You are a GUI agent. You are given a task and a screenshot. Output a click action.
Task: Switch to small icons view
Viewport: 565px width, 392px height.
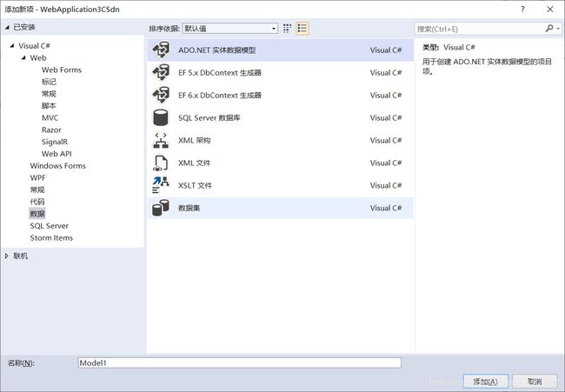tap(287, 29)
